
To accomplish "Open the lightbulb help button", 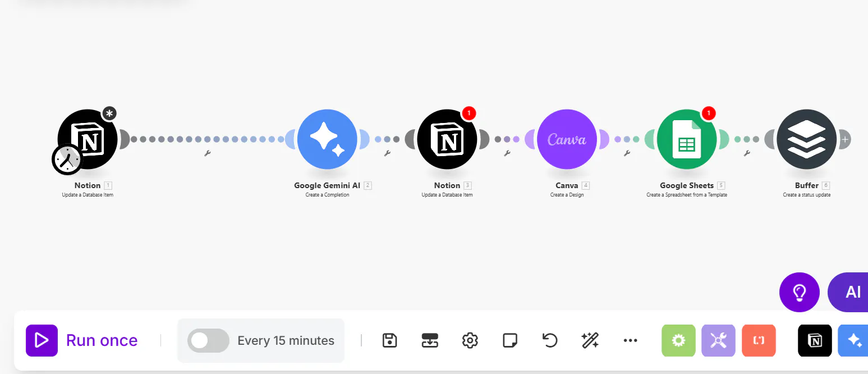I will coord(800,292).
